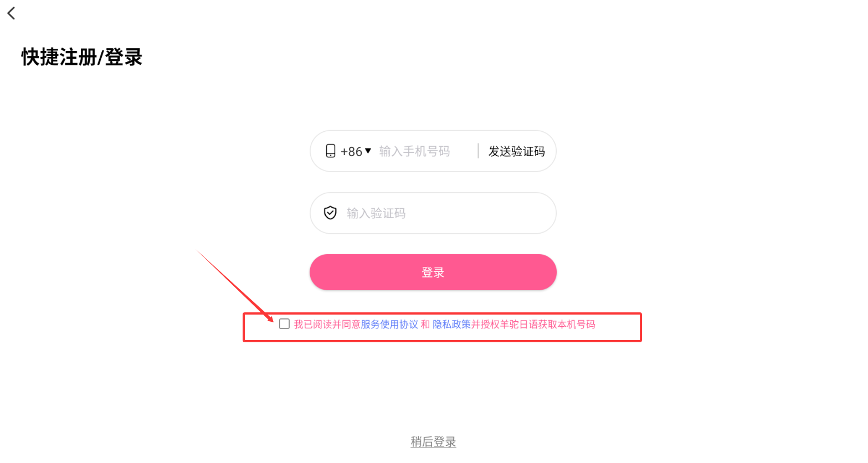Click the 我已阅读并同意 agreement label text
This screenshot has width=868, height=463.
click(327, 325)
